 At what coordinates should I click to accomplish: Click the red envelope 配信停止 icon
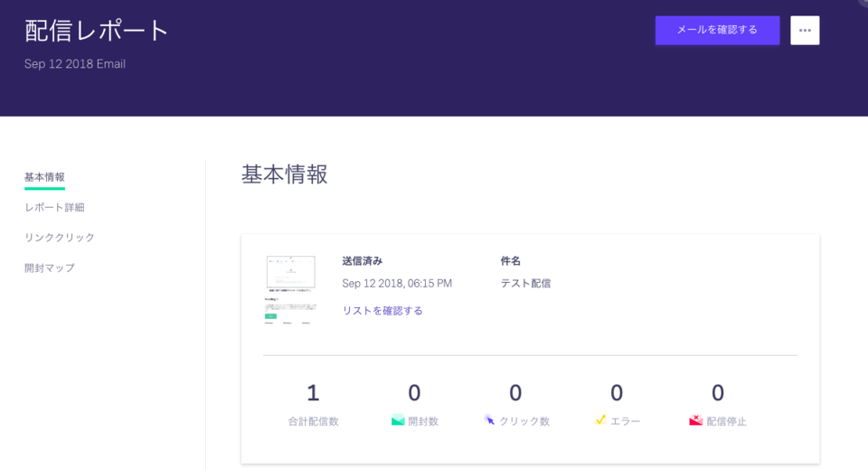695,420
